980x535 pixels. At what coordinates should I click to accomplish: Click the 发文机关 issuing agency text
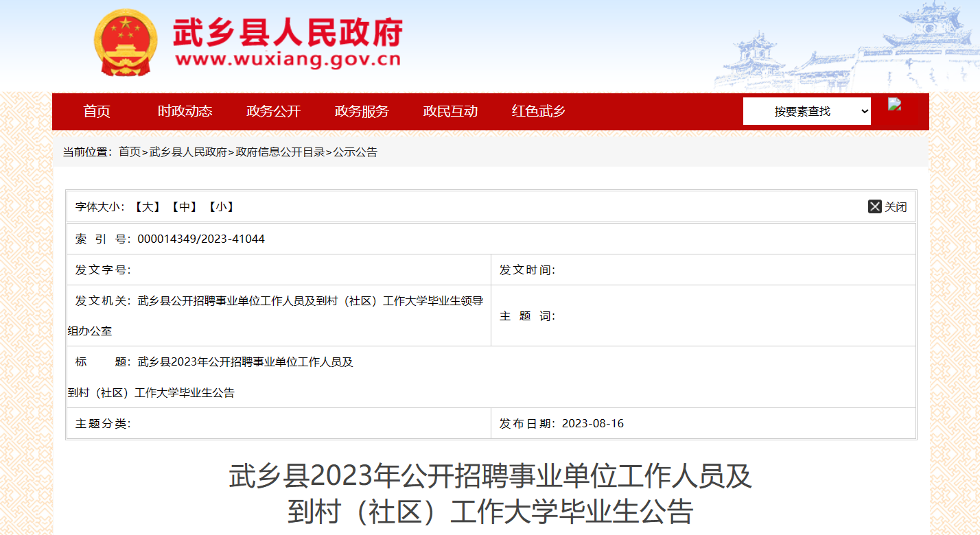point(275,316)
